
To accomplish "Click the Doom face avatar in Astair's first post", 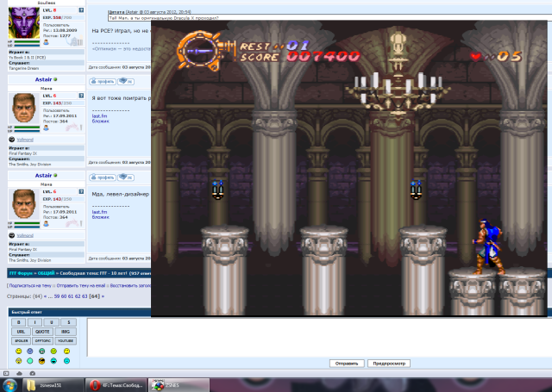I will click(24, 109).
